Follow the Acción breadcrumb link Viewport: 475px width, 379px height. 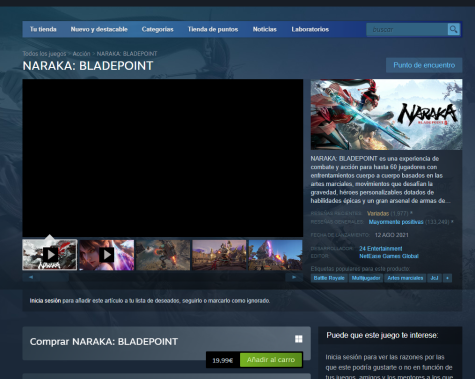81,54
